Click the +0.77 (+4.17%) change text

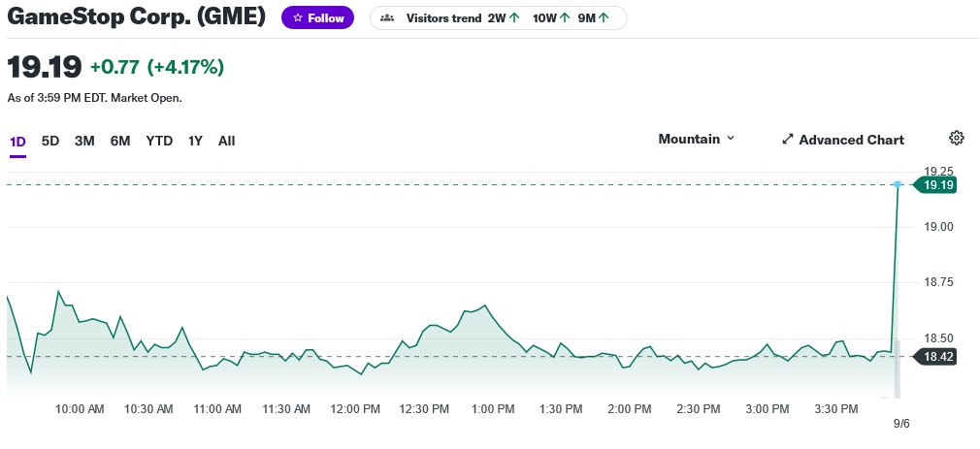click(157, 67)
